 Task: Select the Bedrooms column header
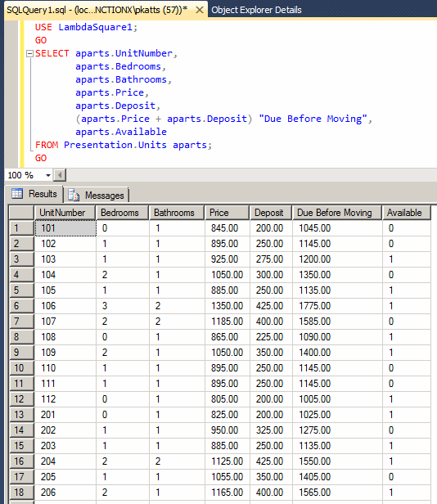(x=122, y=213)
